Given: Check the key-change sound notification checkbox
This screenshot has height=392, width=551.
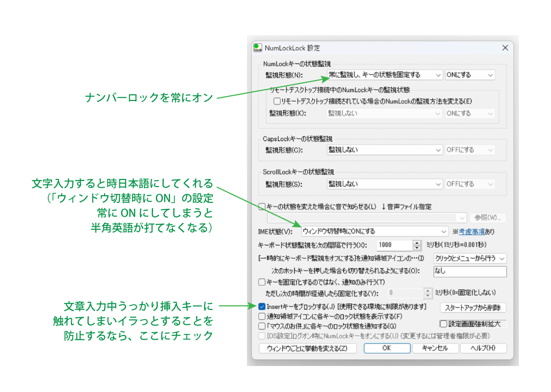Looking at the screenshot, I should click(262, 206).
